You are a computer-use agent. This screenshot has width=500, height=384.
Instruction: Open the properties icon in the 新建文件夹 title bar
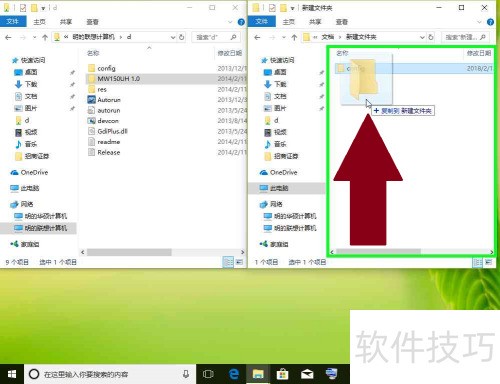[272, 8]
